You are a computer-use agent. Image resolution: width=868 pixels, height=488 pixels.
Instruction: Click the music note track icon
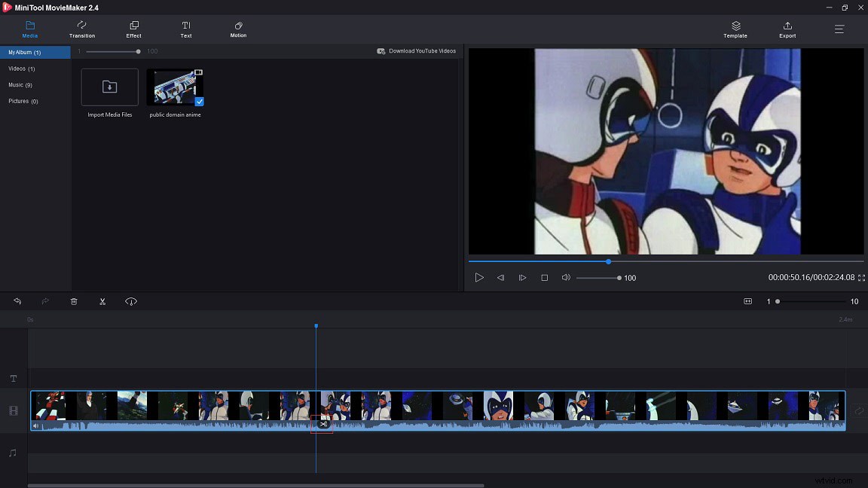13,453
